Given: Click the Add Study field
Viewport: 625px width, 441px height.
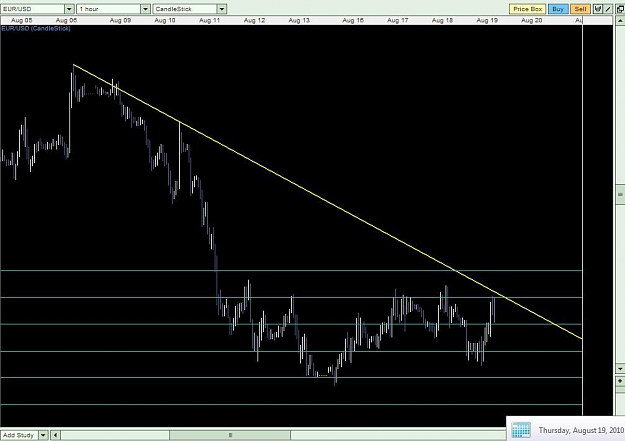Looking at the screenshot, I should pos(19,435).
